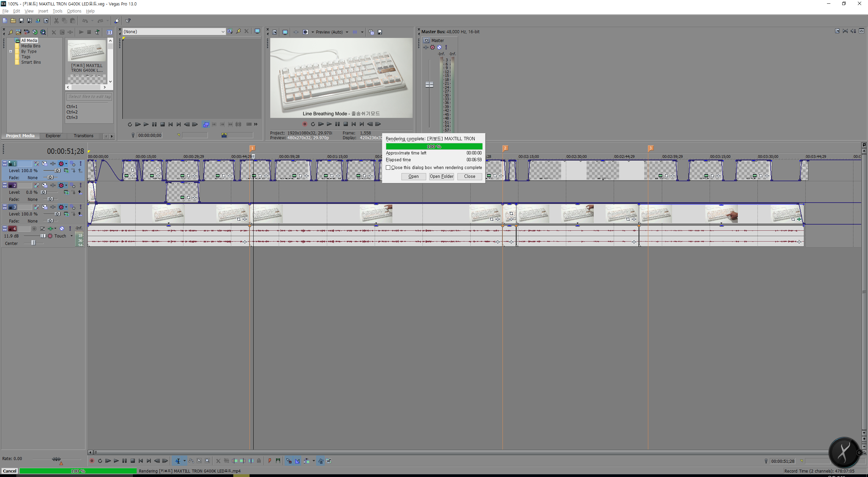
Task: Click Project Video Properties in preview toolbar
Action: pos(275,32)
